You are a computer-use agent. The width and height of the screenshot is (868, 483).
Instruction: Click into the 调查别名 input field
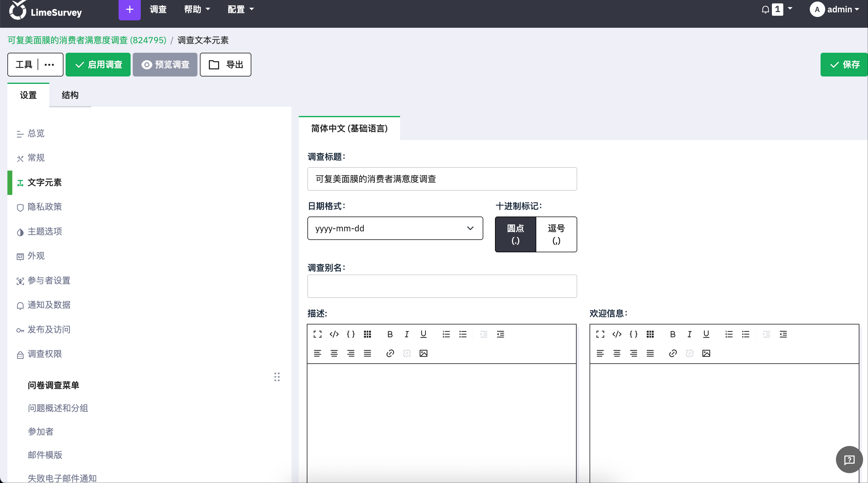(x=442, y=286)
